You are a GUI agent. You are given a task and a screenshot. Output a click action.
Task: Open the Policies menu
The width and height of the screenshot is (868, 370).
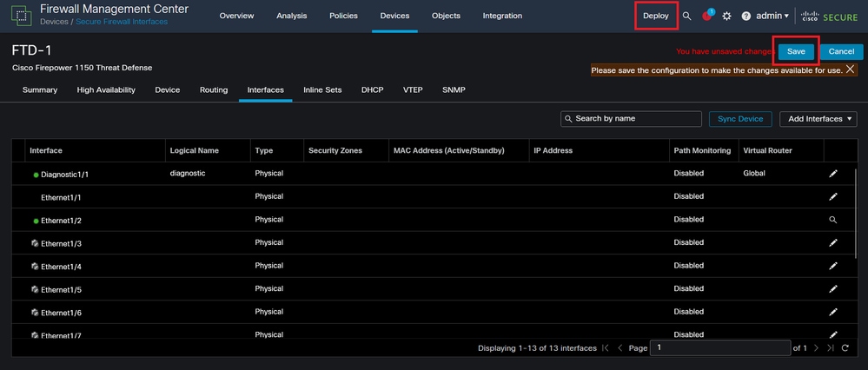pos(343,16)
